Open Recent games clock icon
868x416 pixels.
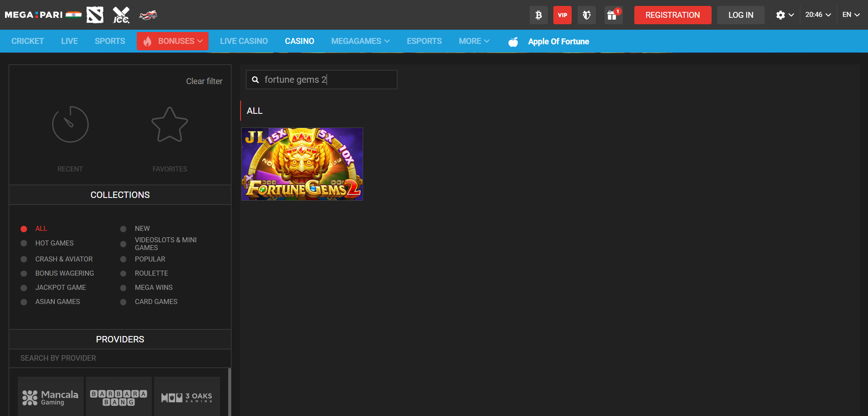70,124
